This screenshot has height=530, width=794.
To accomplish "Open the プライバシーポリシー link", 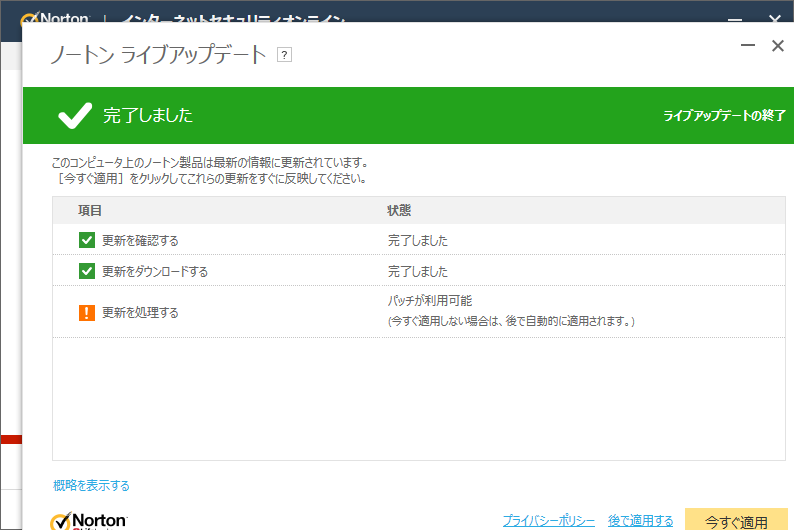I will pyautogui.click(x=548, y=520).
